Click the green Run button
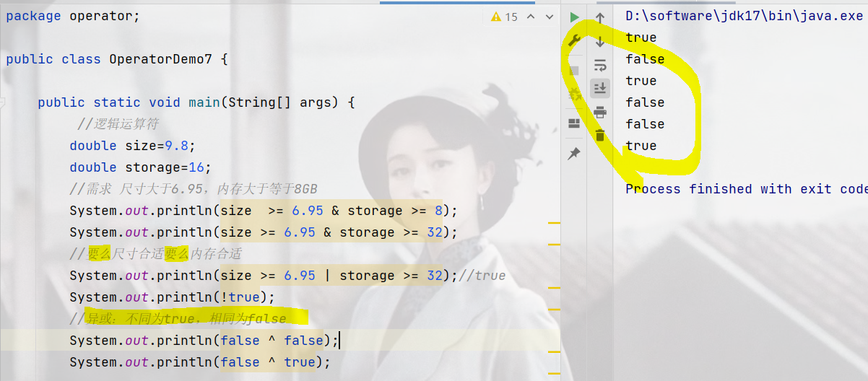This screenshot has height=381, width=868. pyautogui.click(x=574, y=17)
